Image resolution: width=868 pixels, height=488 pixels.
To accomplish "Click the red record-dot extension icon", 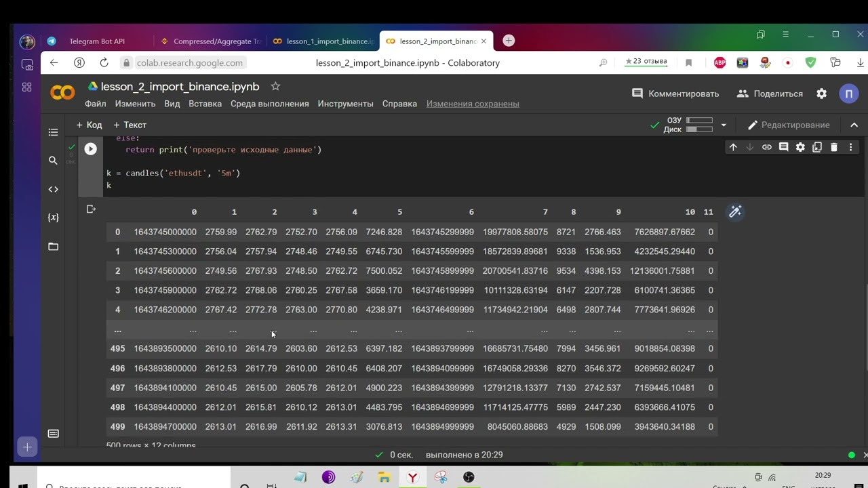I will point(787,62).
